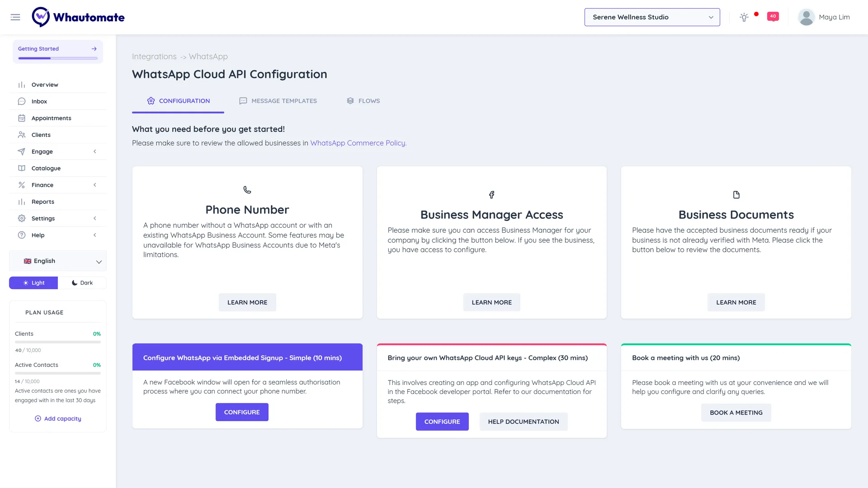Click the Active Contacts usage progress bar
The image size is (868, 488).
(x=58, y=373)
